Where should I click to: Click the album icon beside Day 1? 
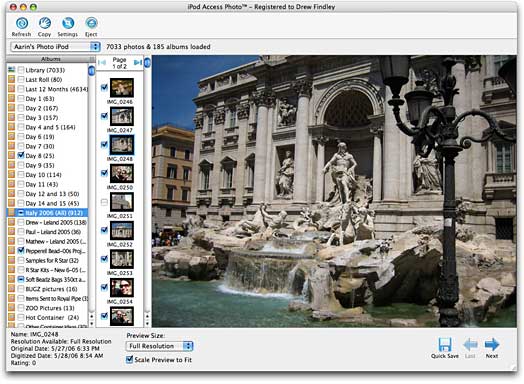(x=12, y=99)
